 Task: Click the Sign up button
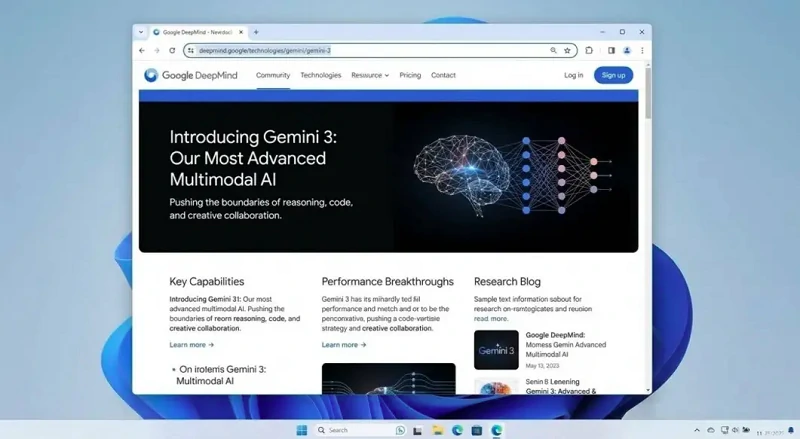coord(613,75)
